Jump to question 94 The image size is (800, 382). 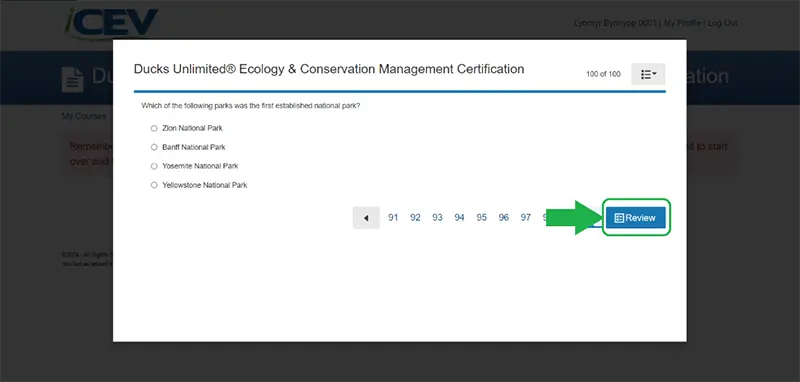(x=460, y=218)
